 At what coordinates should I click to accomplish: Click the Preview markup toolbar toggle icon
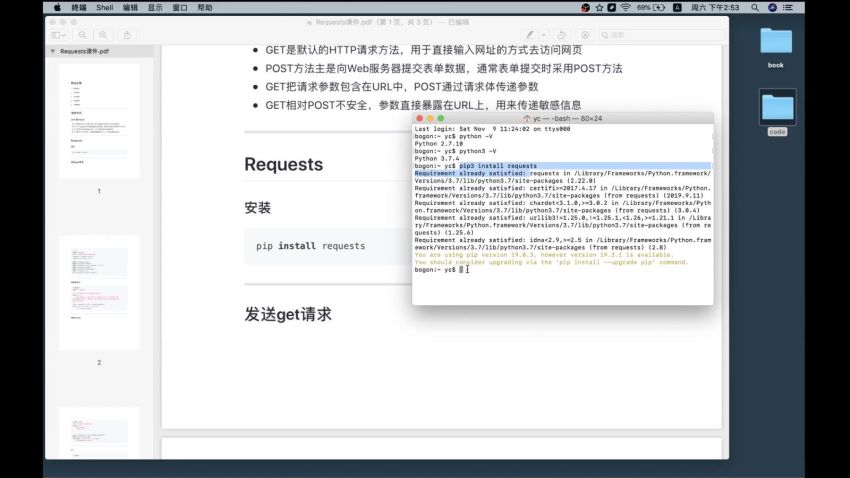click(585, 35)
